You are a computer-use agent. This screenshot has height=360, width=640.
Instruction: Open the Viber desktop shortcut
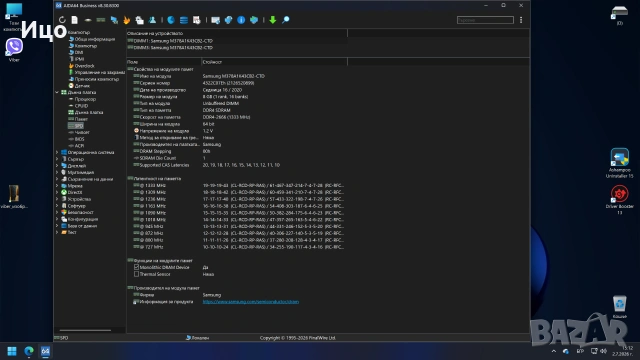pyautogui.click(x=14, y=50)
